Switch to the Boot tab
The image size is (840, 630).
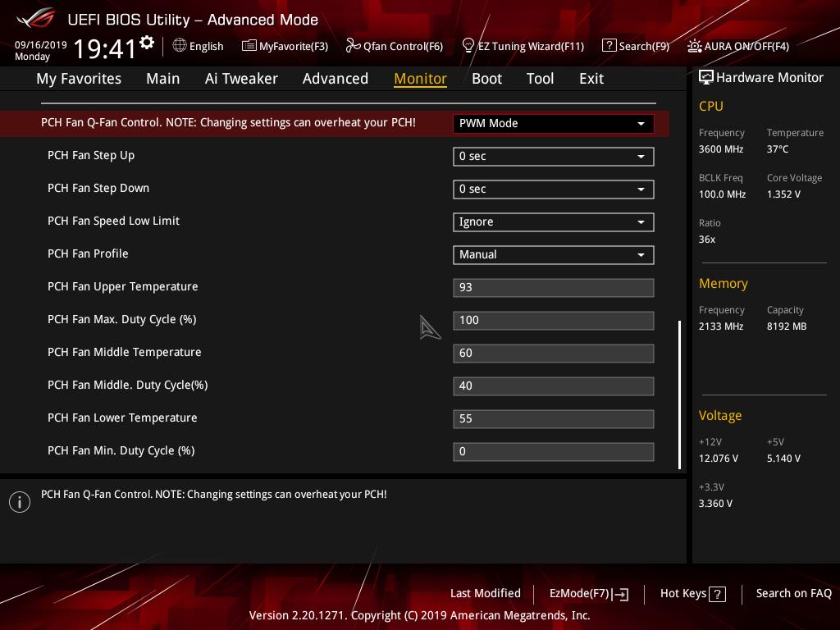pyautogui.click(x=486, y=79)
